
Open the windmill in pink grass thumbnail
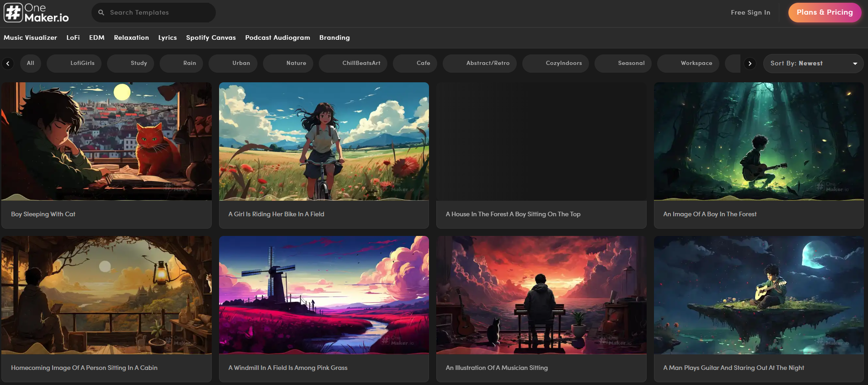[324, 295]
